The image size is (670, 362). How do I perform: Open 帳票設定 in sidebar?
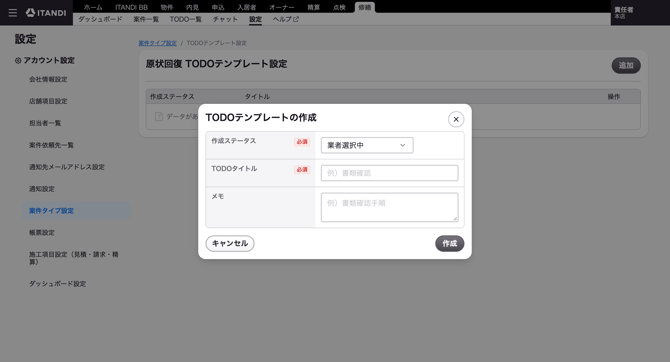click(x=41, y=233)
